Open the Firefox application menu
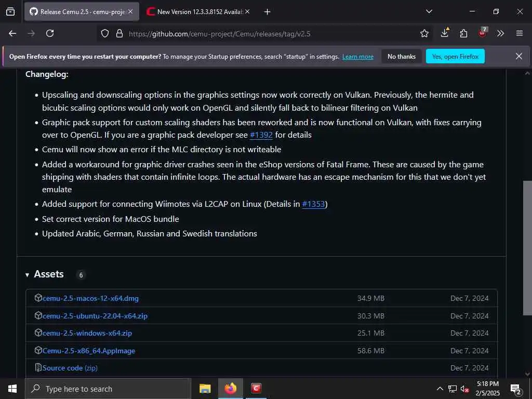The width and height of the screenshot is (532, 399). tap(519, 33)
